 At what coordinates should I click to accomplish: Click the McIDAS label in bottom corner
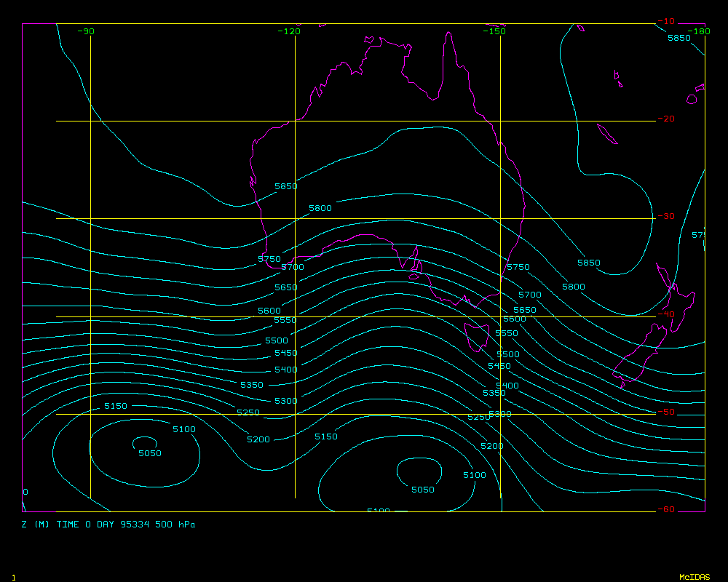coord(694,577)
